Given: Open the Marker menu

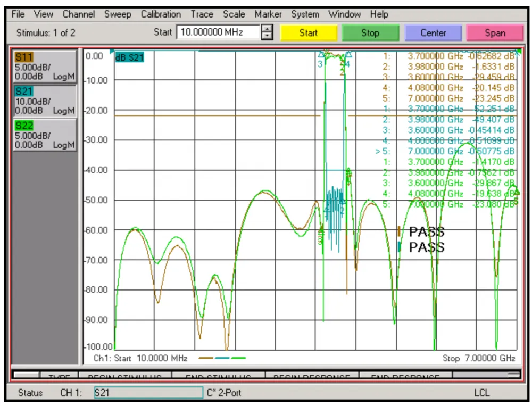Looking at the screenshot, I should coord(268,14).
